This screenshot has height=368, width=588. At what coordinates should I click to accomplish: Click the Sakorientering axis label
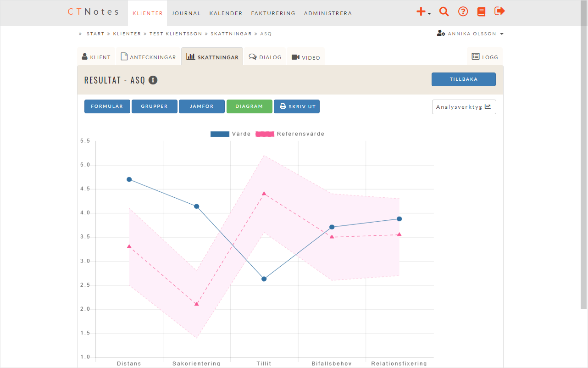pos(196,363)
